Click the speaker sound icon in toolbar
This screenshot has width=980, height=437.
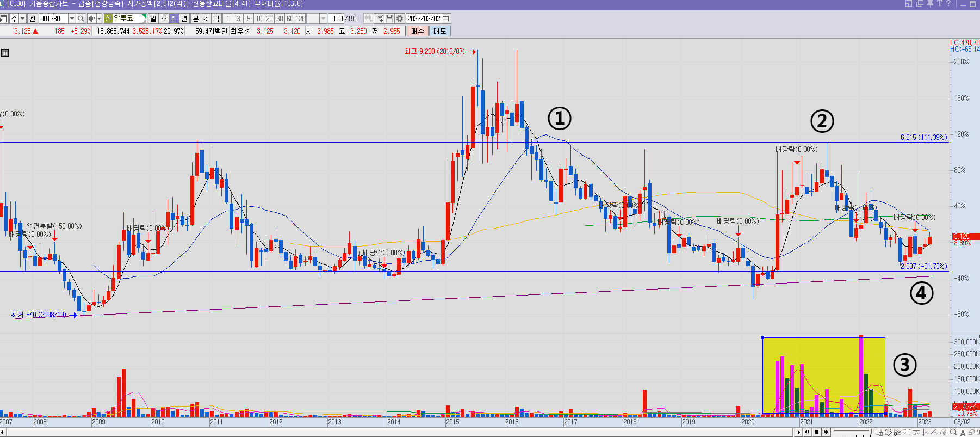click(91, 19)
